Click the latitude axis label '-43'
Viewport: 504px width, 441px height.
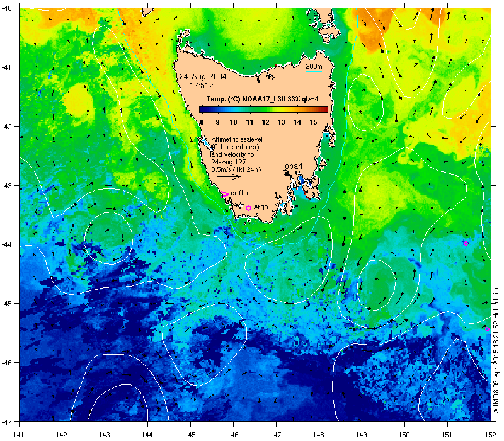click(x=6, y=185)
